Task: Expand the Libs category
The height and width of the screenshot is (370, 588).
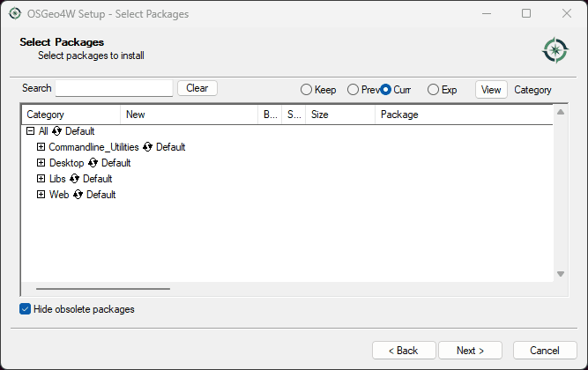Action: tap(41, 179)
